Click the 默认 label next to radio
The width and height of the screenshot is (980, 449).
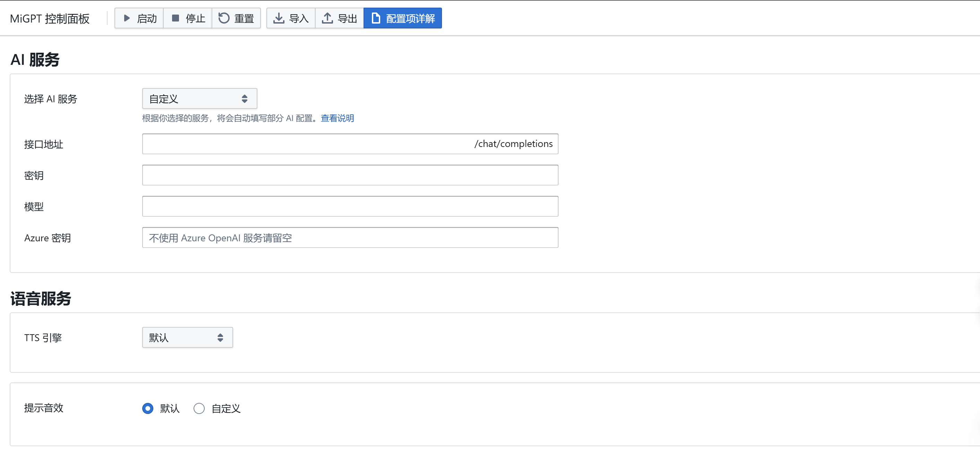point(170,408)
